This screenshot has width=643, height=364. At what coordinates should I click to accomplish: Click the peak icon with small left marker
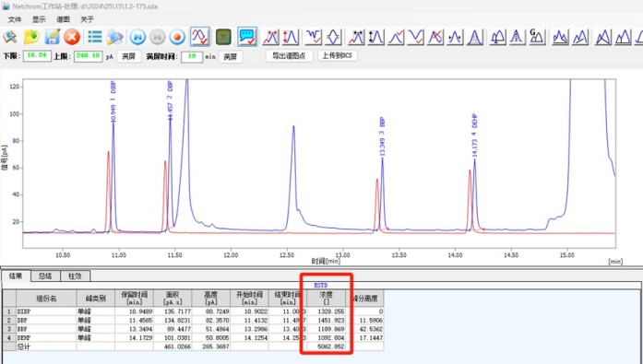point(498,37)
